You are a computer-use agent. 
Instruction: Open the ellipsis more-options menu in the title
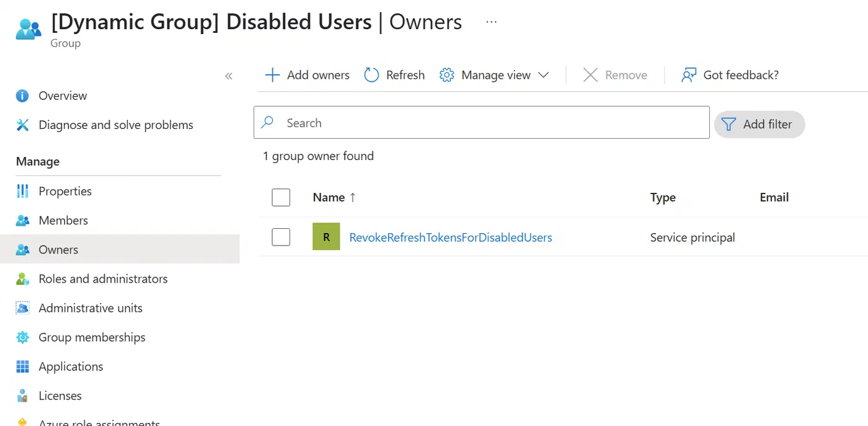click(491, 22)
